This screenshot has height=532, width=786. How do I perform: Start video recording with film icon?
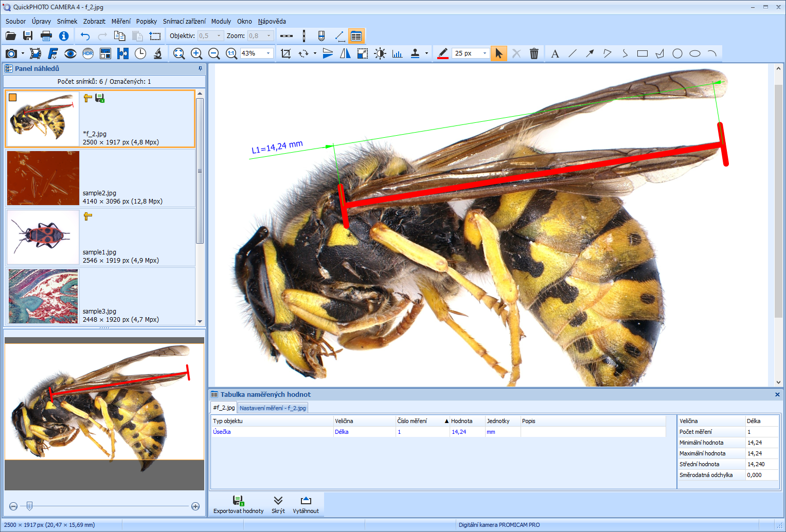(x=35, y=53)
